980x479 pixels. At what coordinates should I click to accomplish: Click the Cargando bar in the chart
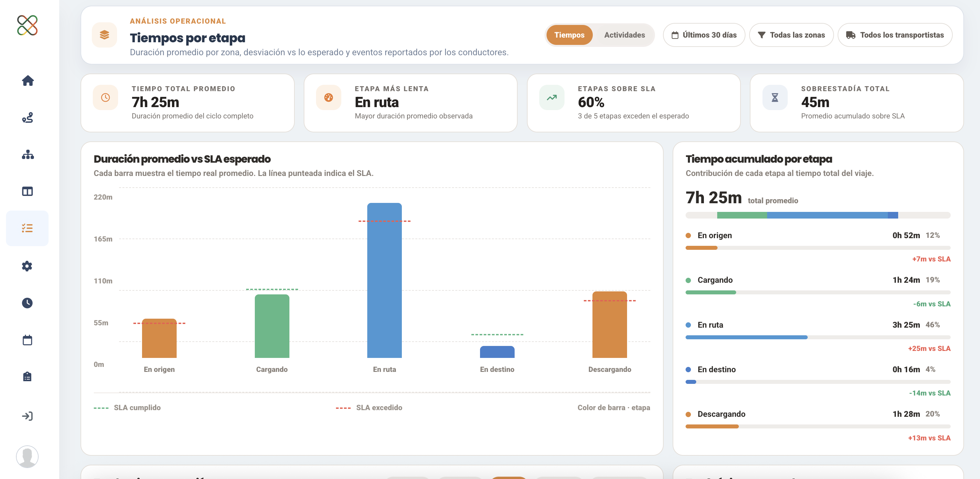(x=272, y=326)
